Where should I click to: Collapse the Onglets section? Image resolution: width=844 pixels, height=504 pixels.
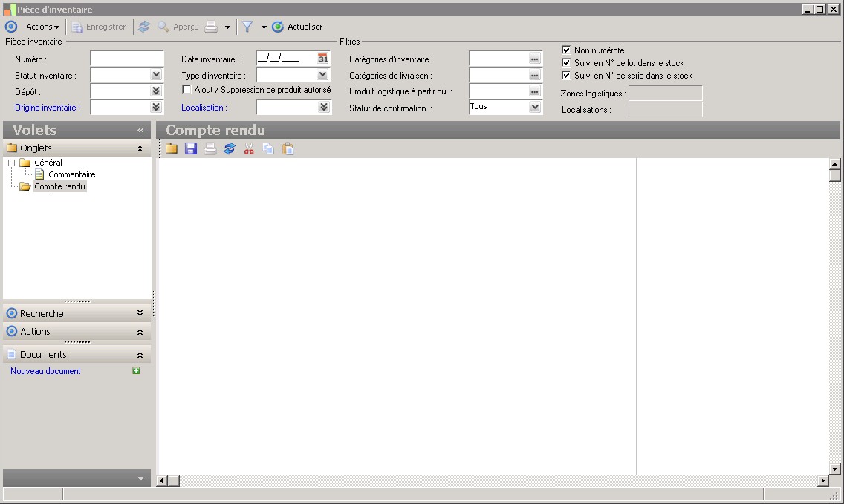[140, 148]
